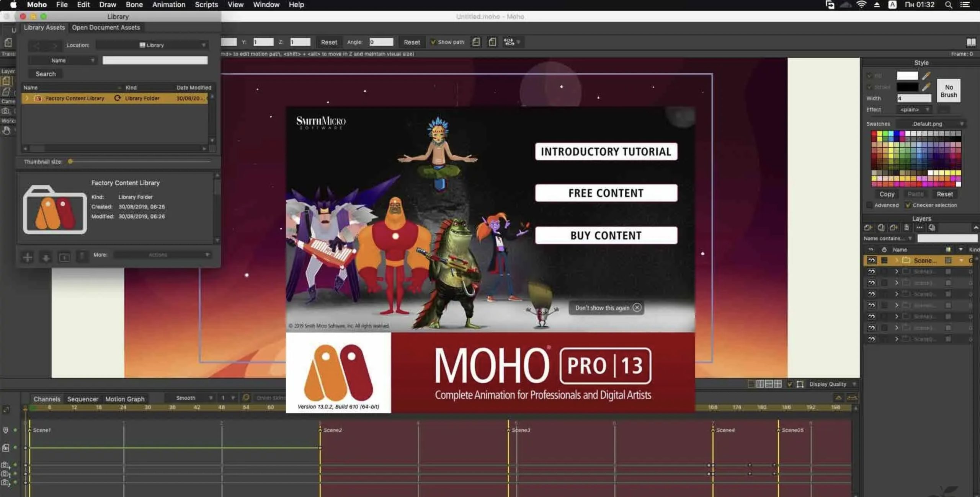This screenshot has height=497, width=980.
Task: Enable the Advanced checkbox in Style panel
Action: coord(869,205)
